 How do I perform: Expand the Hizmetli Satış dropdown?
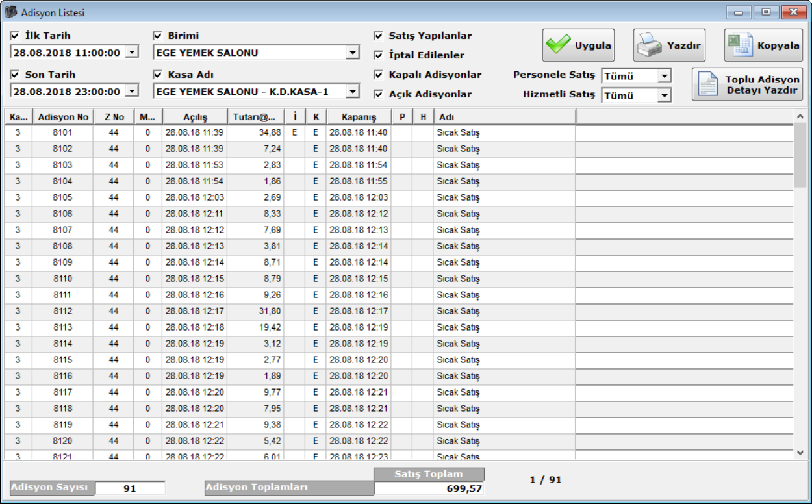(664, 95)
